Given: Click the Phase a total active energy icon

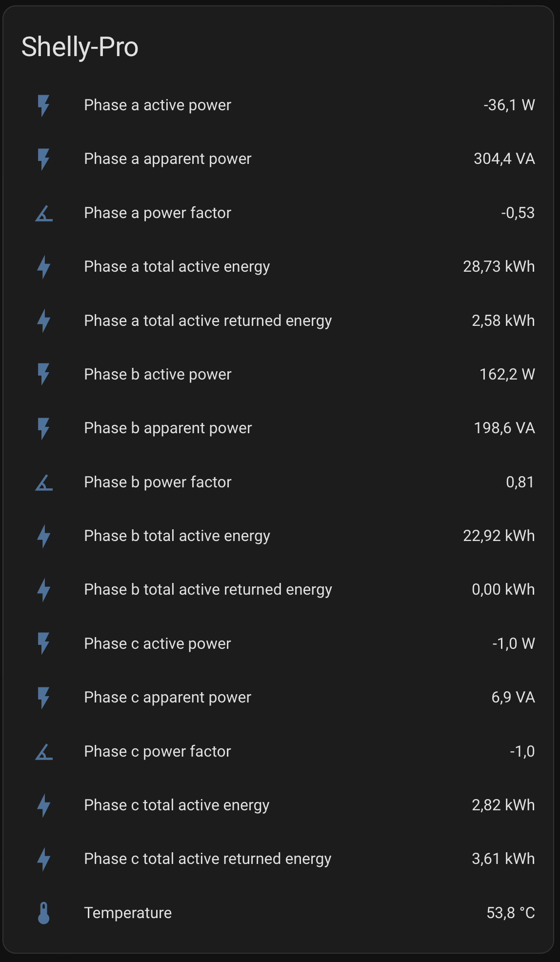Looking at the screenshot, I should [x=44, y=267].
